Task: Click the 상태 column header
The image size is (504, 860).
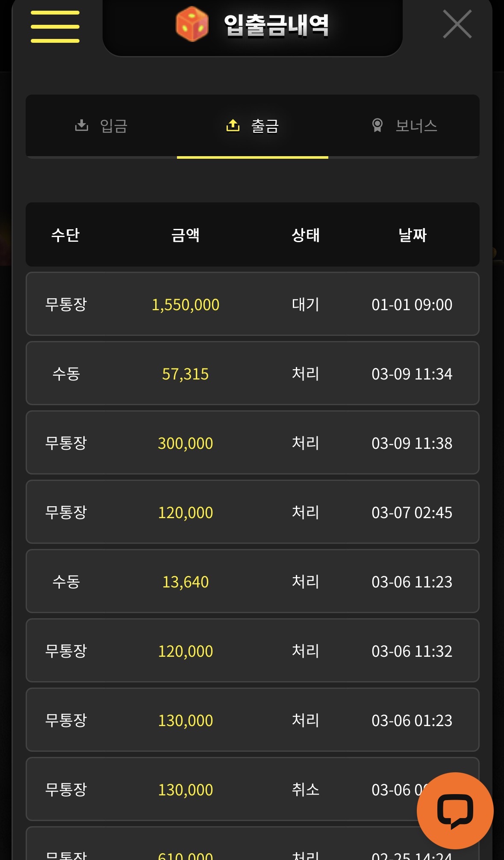Action: (x=305, y=235)
